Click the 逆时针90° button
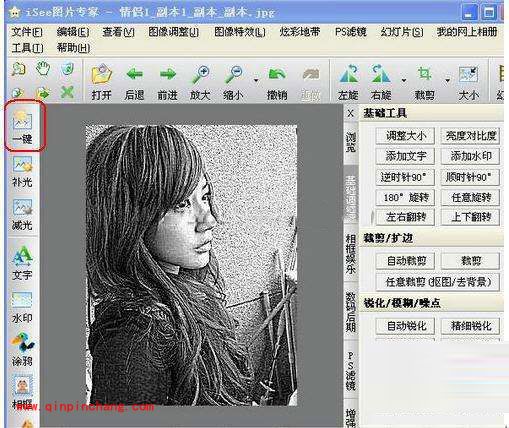This screenshot has height=428, width=509. tap(405, 177)
